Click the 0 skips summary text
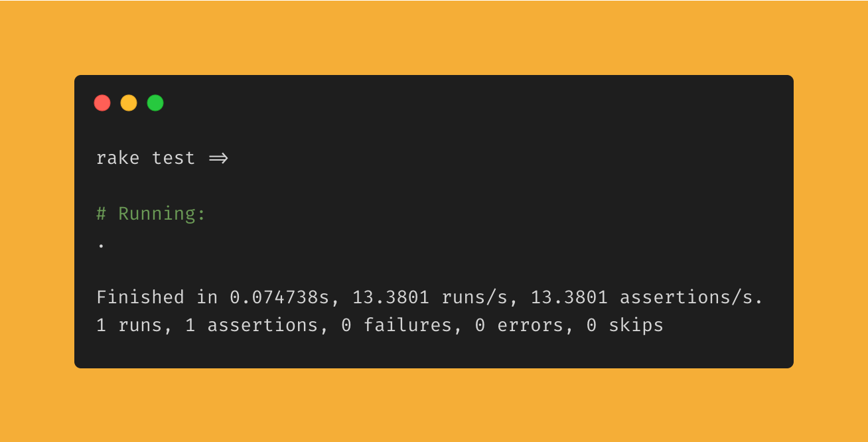The width and height of the screenshot is (868, 442). (625, 325)
